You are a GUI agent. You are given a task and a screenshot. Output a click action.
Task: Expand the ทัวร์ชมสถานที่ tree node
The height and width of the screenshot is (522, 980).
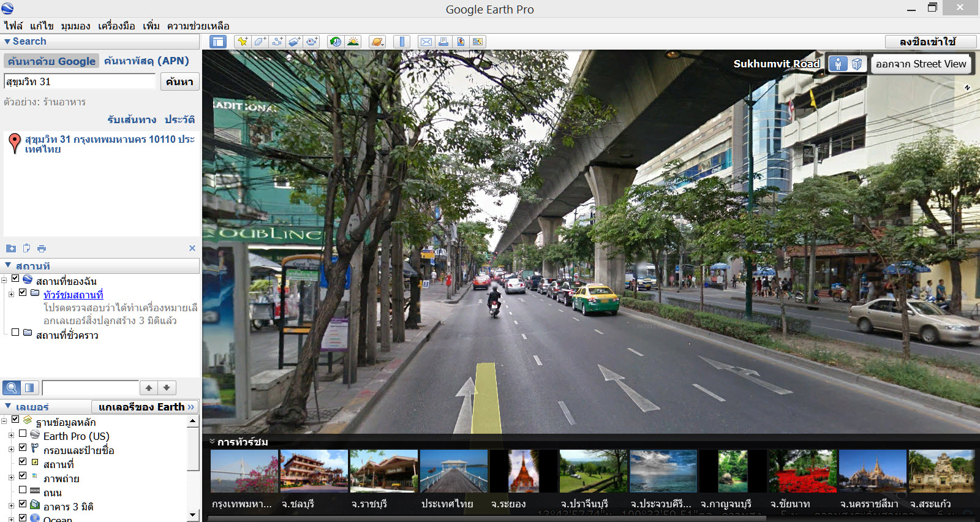tap(11, 295)
